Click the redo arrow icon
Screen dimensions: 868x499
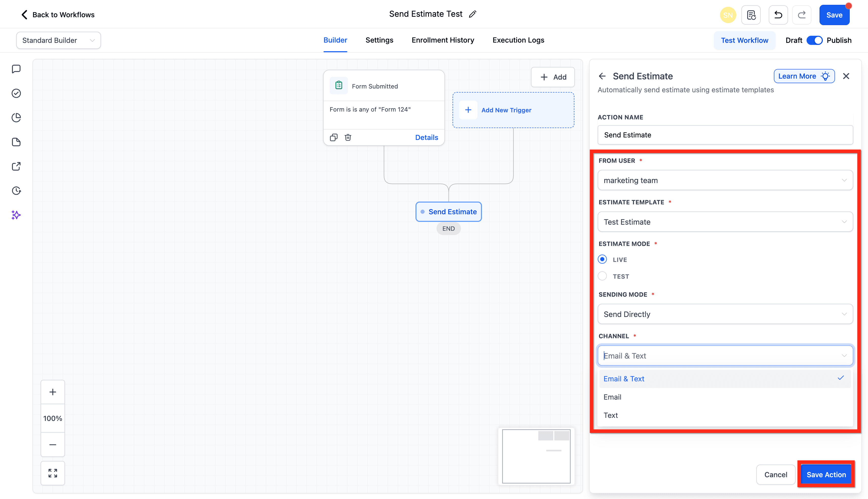coord(802,15)
